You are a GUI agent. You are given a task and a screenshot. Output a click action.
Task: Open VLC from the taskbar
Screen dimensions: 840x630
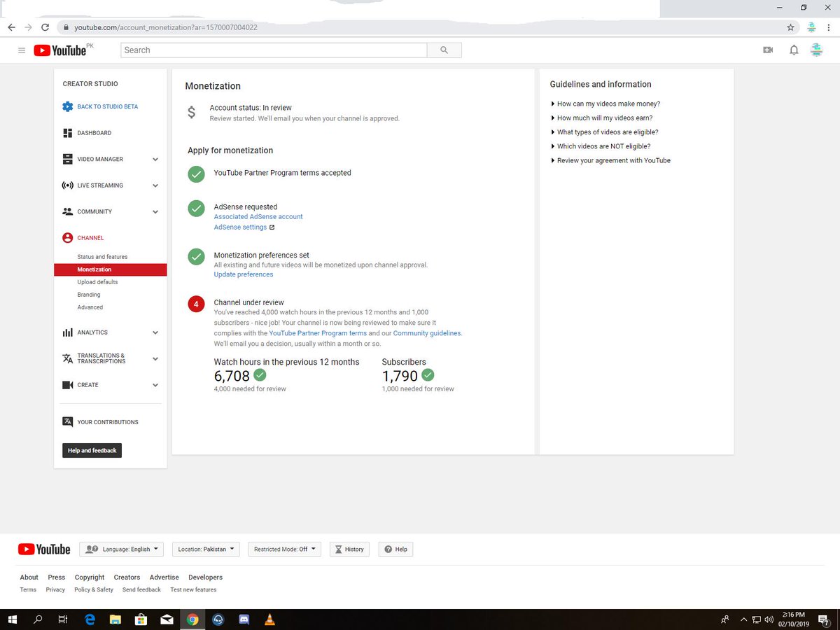tap(269, 619)
